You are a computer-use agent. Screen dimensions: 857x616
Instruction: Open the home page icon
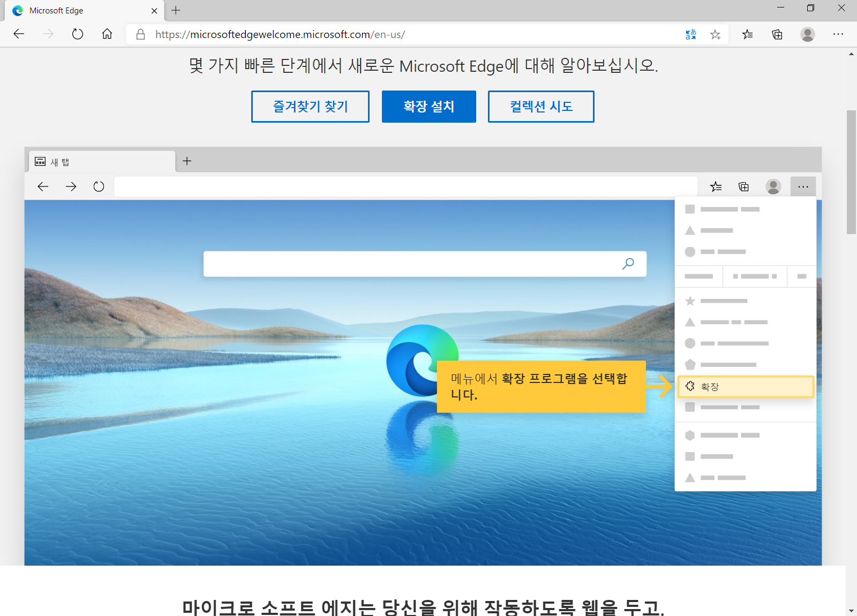[x=107, y=34]
